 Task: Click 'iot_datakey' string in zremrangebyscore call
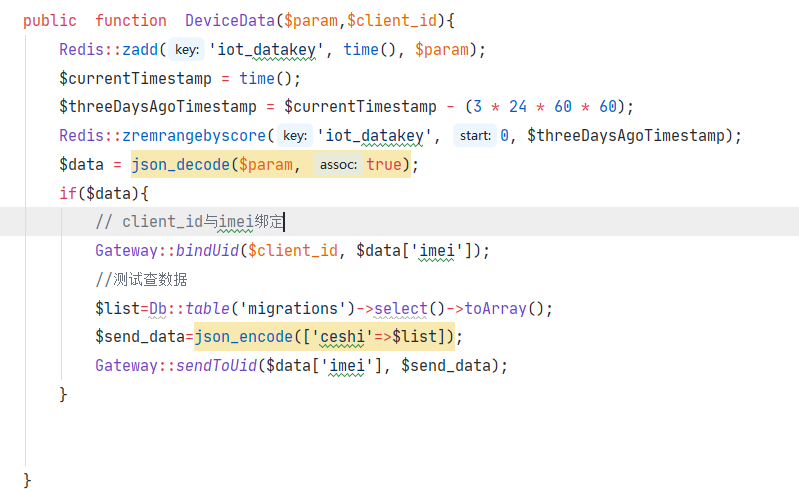click(375, 135)
